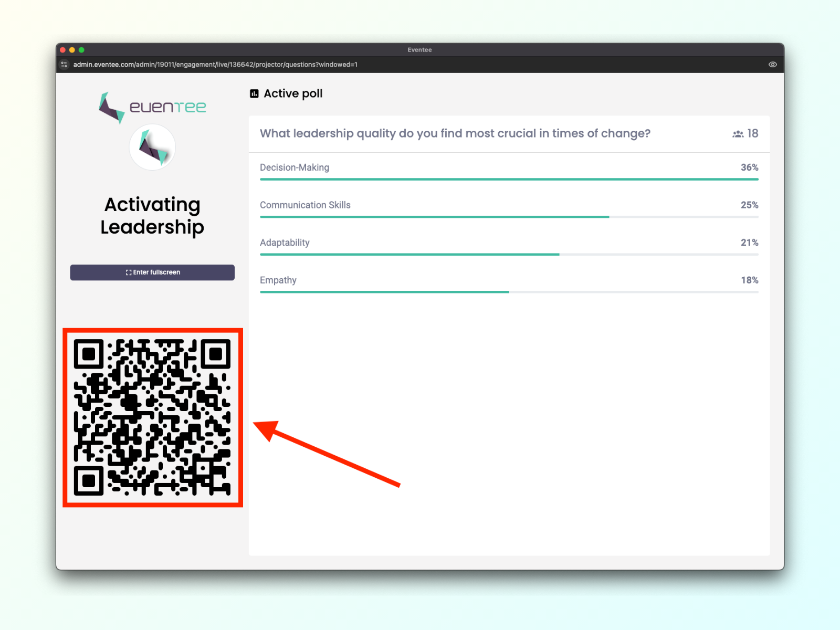This screenshot has width=840, height=630.
Task: Click the 36% result value
Action: [750, 167]
